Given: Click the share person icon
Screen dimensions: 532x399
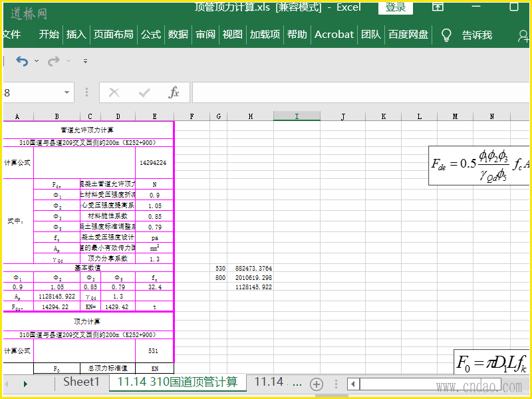Looking at the screenshot, I should [x=523, y=35].
